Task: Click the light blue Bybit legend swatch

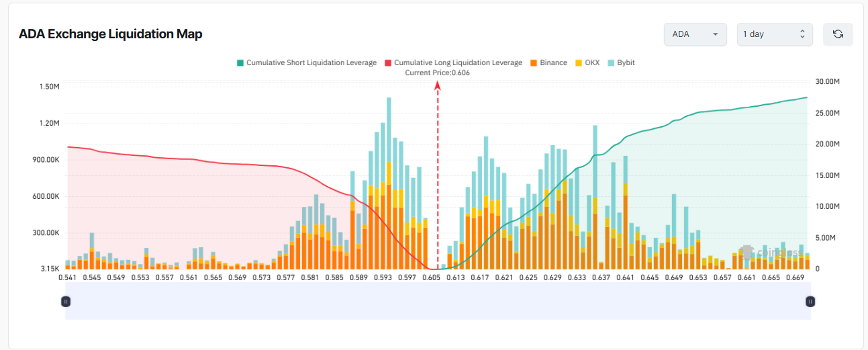Action: [611, 63]
